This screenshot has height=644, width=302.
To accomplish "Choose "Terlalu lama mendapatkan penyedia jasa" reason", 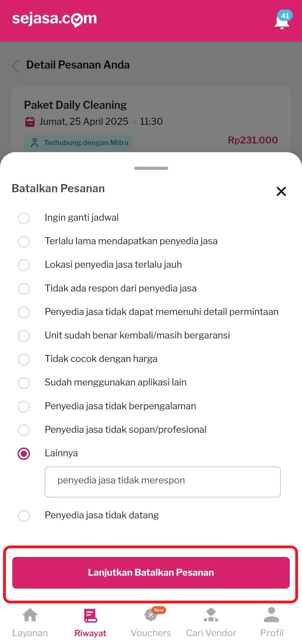I will point(24,241).
